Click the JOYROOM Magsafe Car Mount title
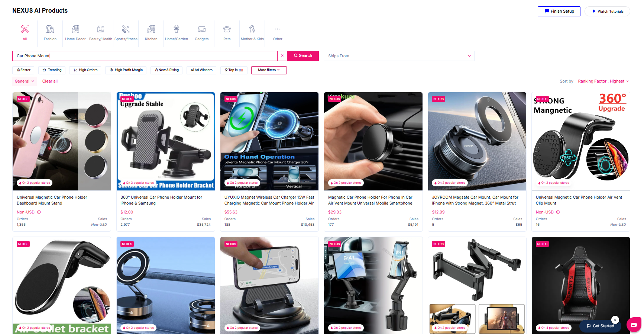The width and height of the screenshot is (644, 334). (475, 200)
